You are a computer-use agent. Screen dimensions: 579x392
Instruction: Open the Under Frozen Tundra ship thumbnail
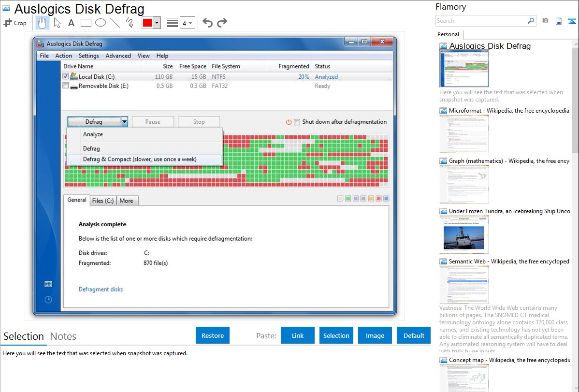464,234
